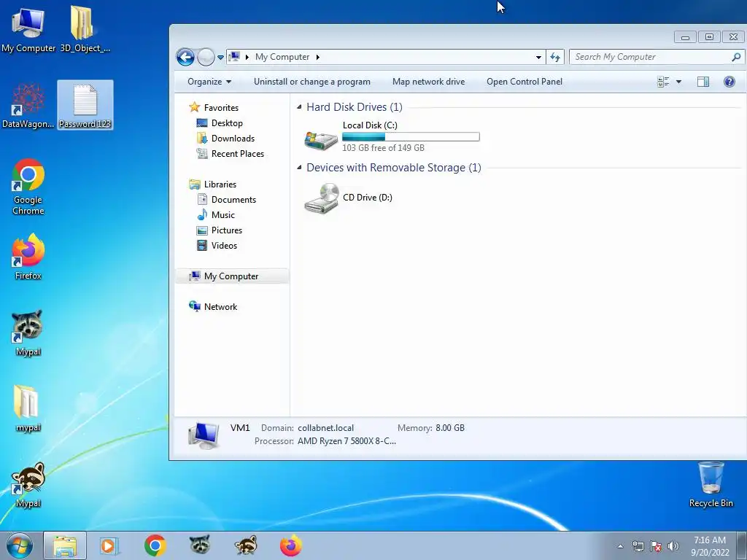Click the Forward navigation arrow in Explorer
Viewport: 747px width, 560px height.
pyautogui.click(x=206, y=57)
